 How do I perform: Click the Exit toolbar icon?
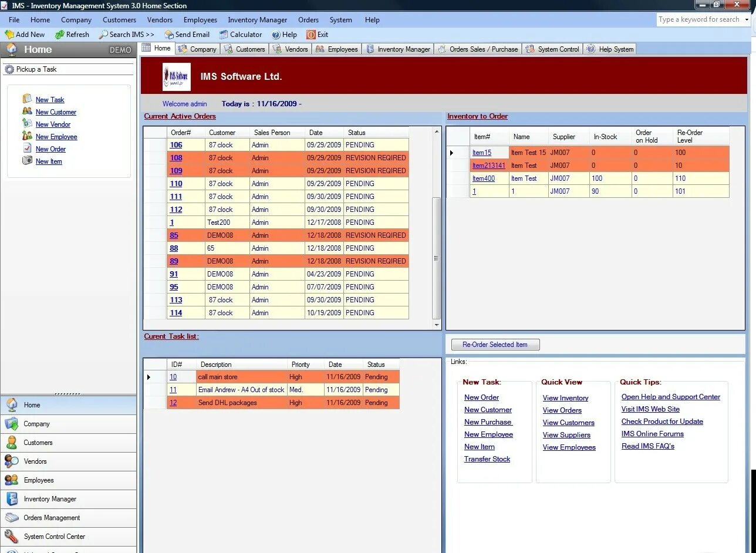311,35
